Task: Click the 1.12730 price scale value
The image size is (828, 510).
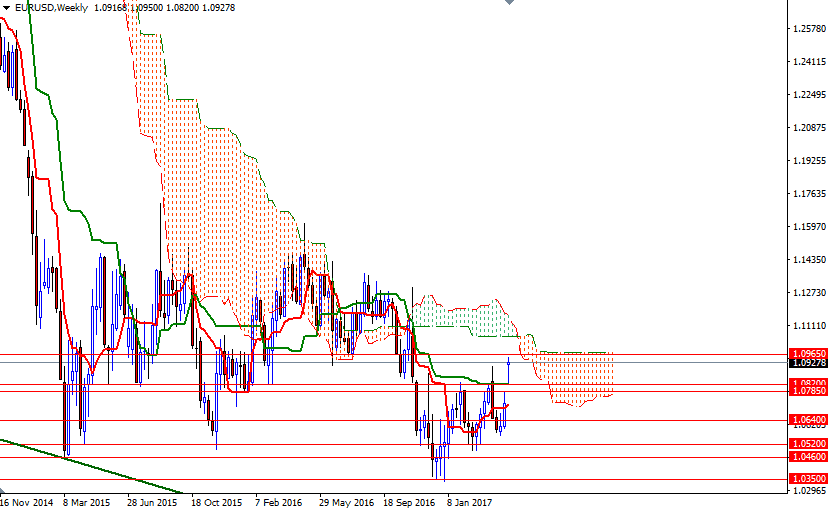Action: point(809,292)
